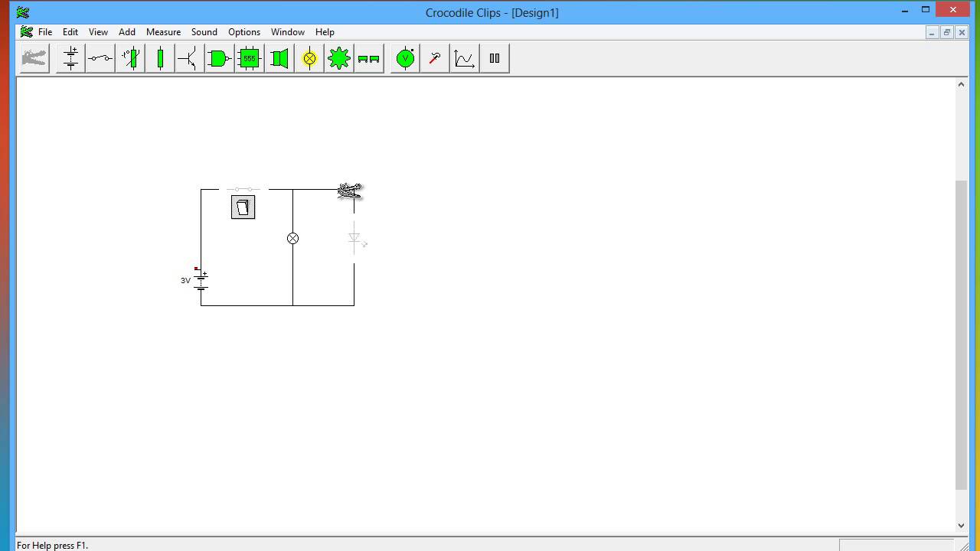
Task: Open the Options menu
Action: coord(244,32)
